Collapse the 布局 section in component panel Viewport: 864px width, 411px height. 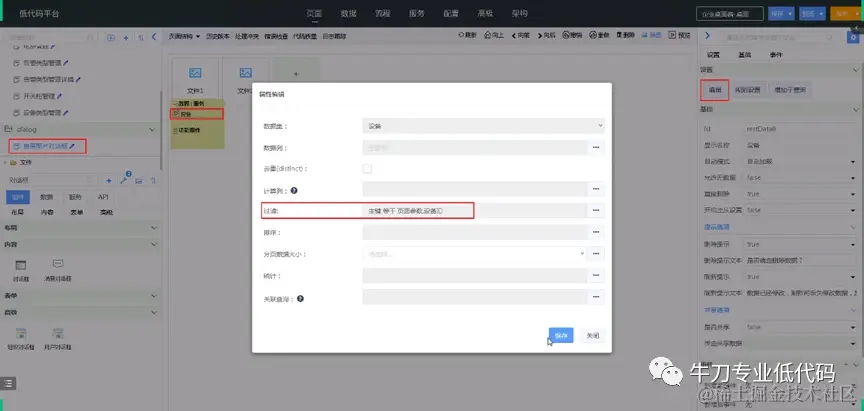point(153,227)
